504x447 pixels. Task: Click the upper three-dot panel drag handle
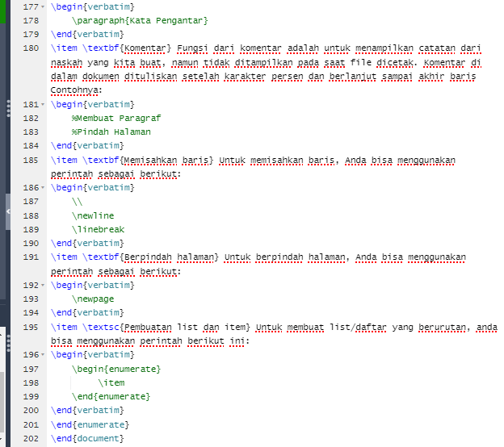8,108
